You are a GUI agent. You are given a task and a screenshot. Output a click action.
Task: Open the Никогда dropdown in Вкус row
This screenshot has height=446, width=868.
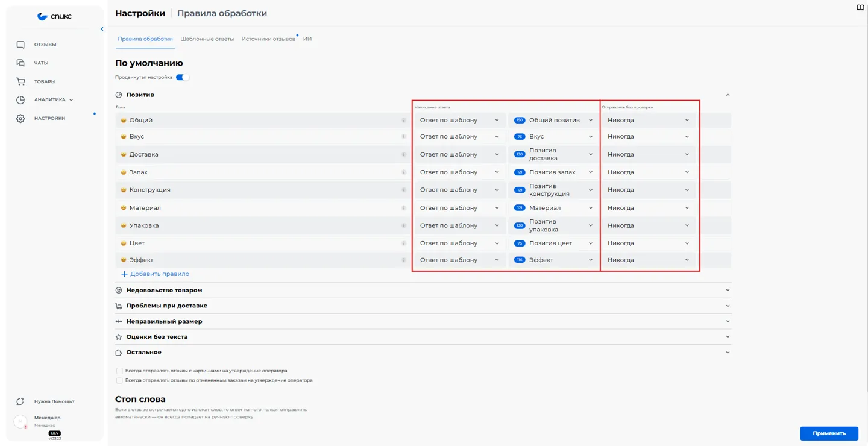(649, 136)
